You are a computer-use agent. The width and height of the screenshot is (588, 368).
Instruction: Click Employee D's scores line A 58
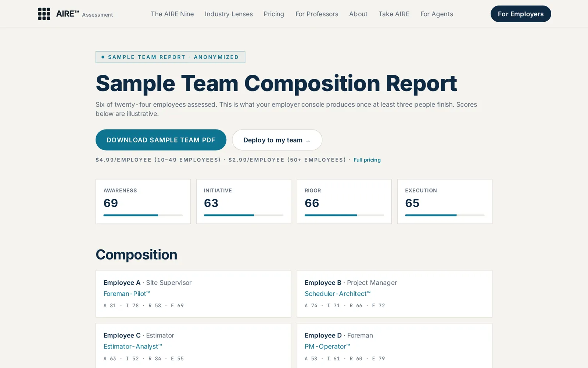pos(345,358)
